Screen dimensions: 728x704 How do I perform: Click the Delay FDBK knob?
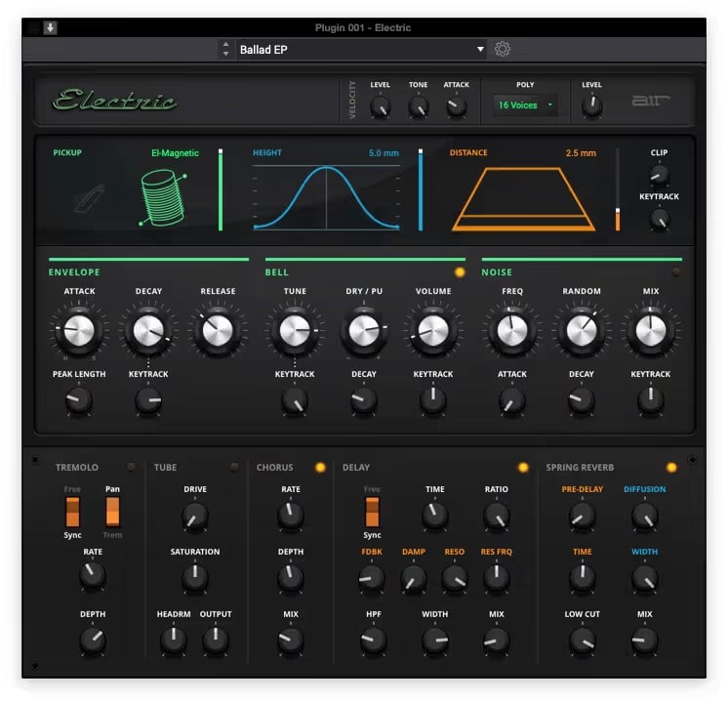click(372, 578)
